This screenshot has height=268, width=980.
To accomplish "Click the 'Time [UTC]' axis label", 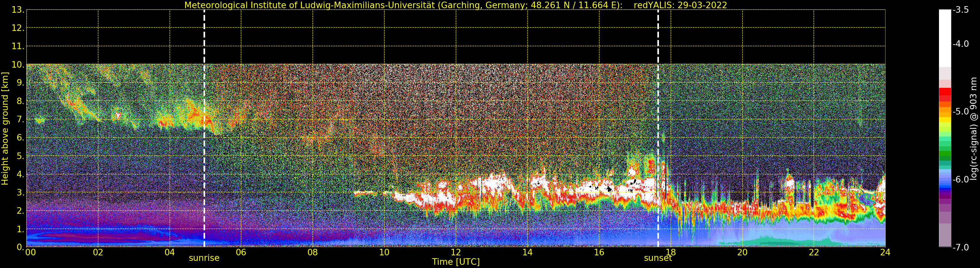I will point(455,262).
